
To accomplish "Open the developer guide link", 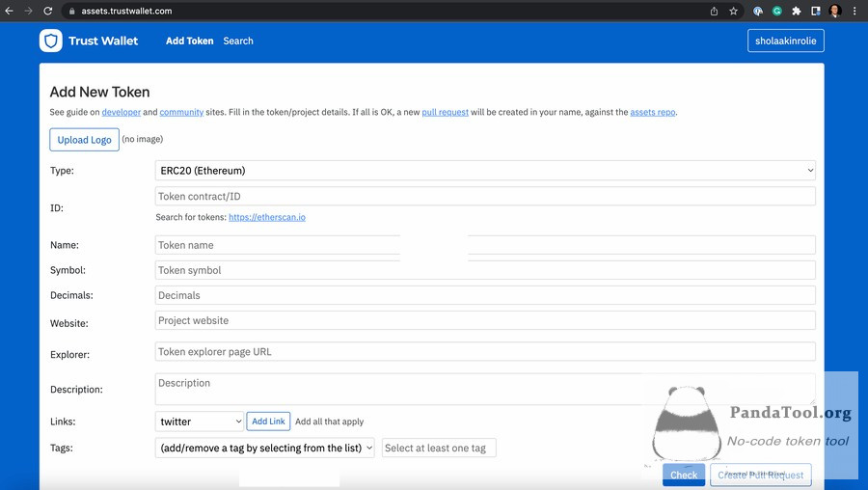I will click(x=122, y=112).
